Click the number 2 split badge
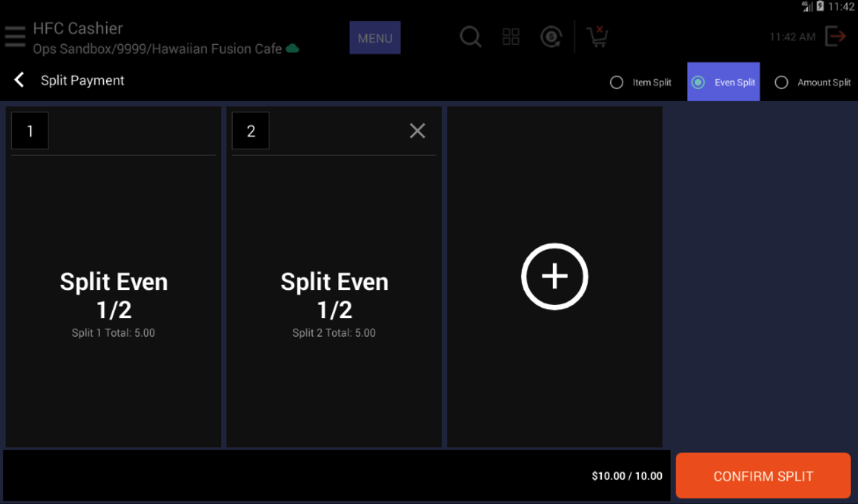This screenshot has width=858, height=504. 251,131
